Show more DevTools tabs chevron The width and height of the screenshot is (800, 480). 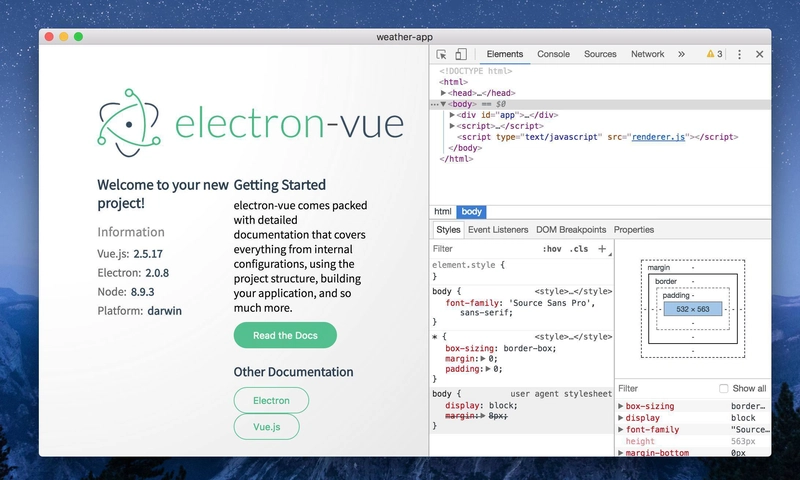click(x=681, y=54)
